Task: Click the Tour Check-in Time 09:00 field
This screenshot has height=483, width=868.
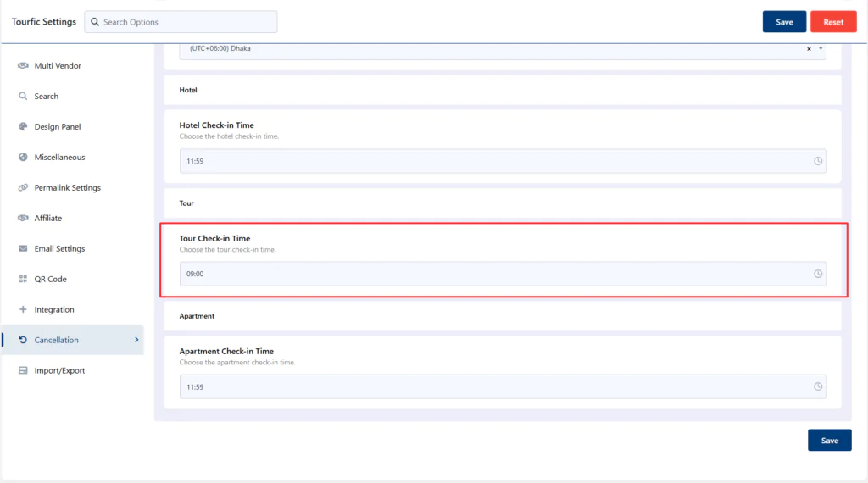Action: point(503,274)
